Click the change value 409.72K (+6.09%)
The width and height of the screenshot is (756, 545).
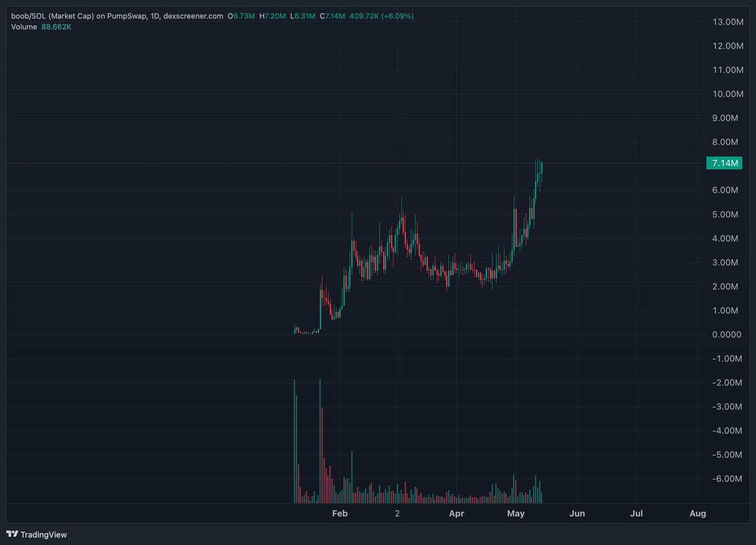pos(381,16)
